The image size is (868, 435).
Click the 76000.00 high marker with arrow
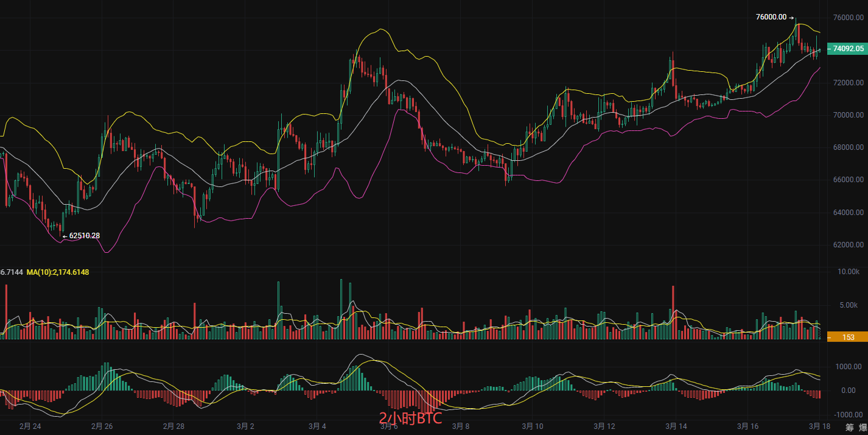(775, 17)
